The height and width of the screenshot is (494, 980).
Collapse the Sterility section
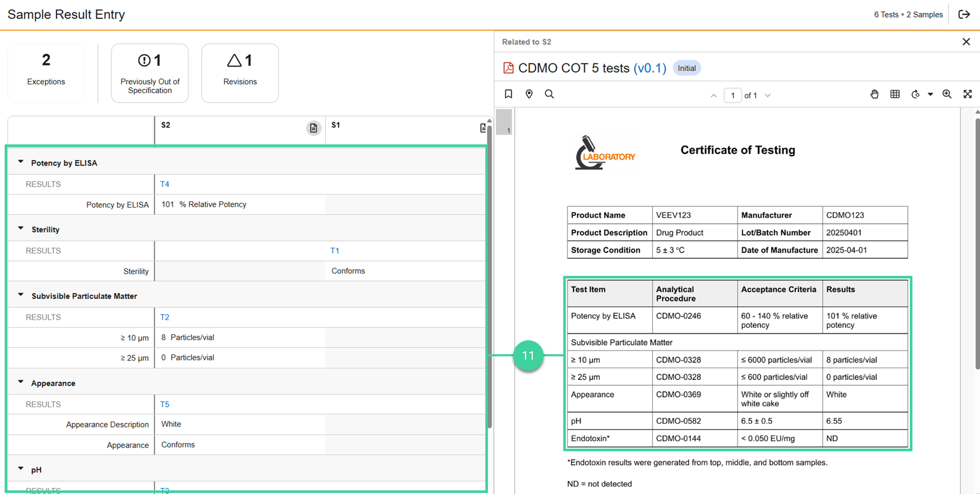tap(21, 228)
